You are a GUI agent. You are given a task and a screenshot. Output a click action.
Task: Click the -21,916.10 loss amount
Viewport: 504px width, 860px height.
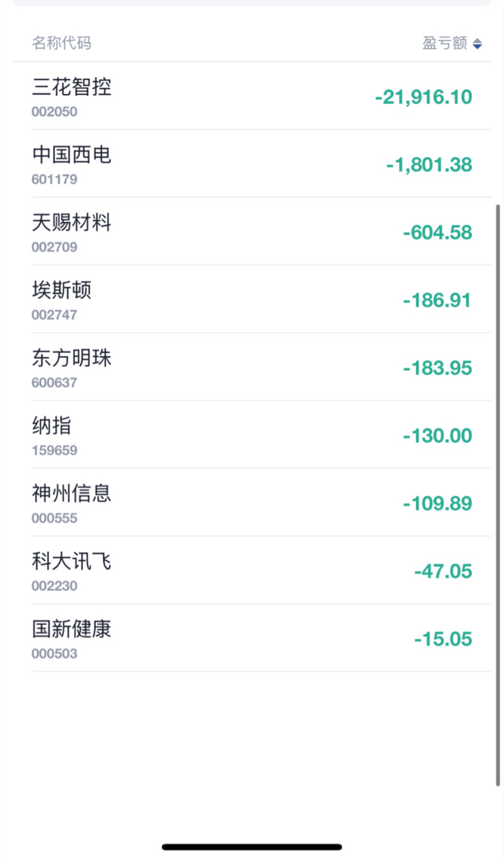[x=423, y=97]
